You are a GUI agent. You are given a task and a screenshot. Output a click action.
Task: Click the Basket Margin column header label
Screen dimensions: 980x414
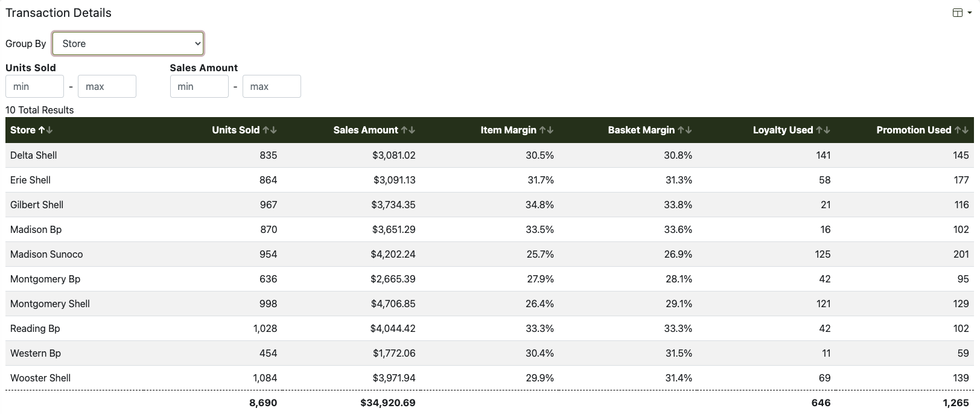(x=641, y=130)
